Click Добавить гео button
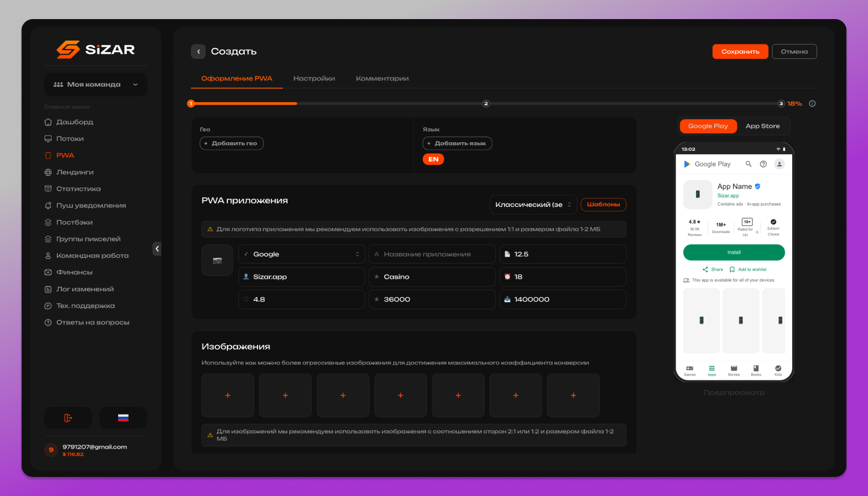The image size is (868, 496). tap(231, 143)
